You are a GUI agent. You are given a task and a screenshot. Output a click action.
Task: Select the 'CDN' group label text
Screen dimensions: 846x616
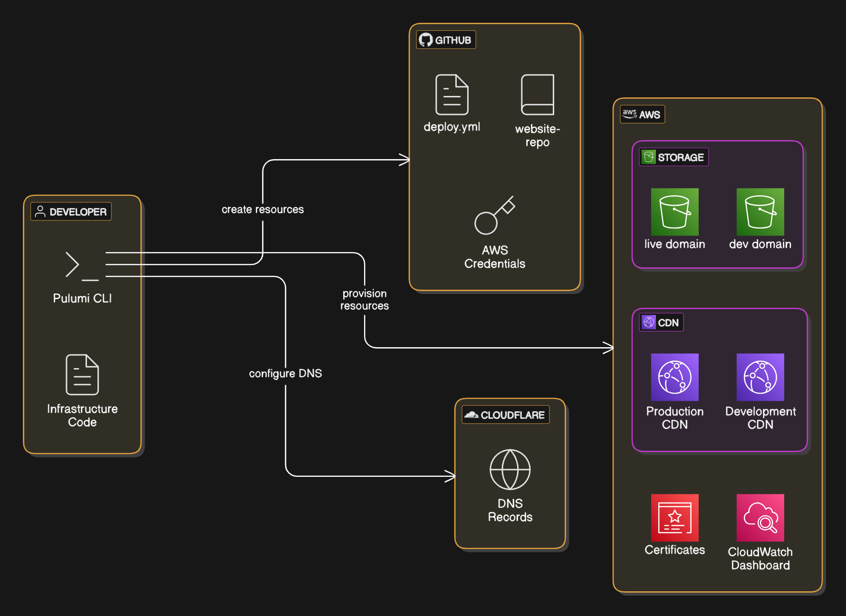tap(668, 323)
